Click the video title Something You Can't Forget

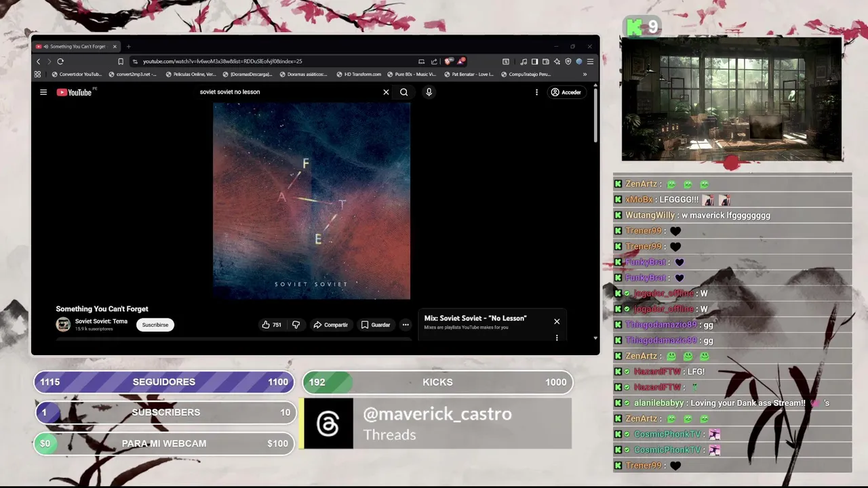[102, 309]
